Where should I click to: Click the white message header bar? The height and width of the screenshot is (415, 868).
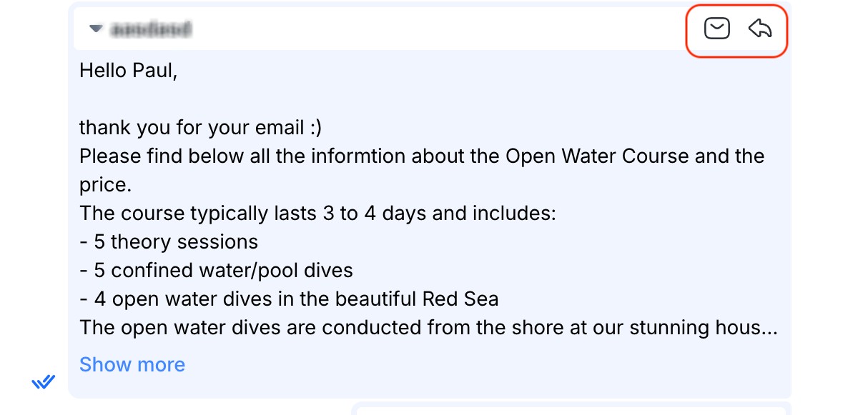(429, 29)
